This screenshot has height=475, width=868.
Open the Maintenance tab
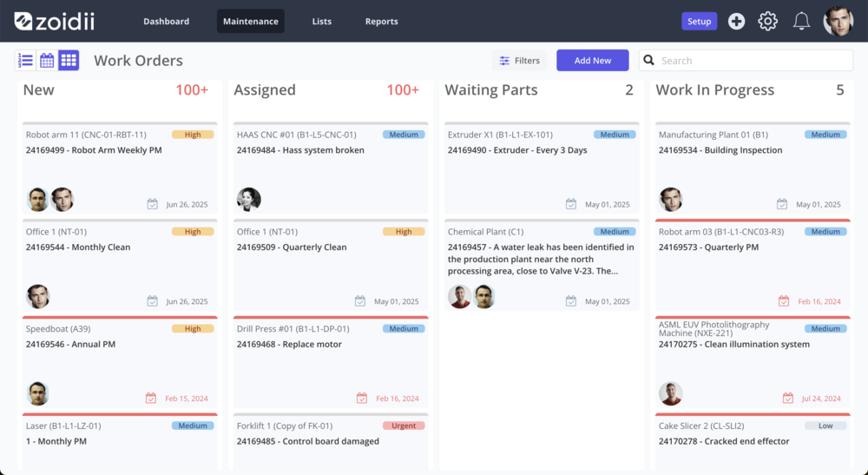pos(251,21)
